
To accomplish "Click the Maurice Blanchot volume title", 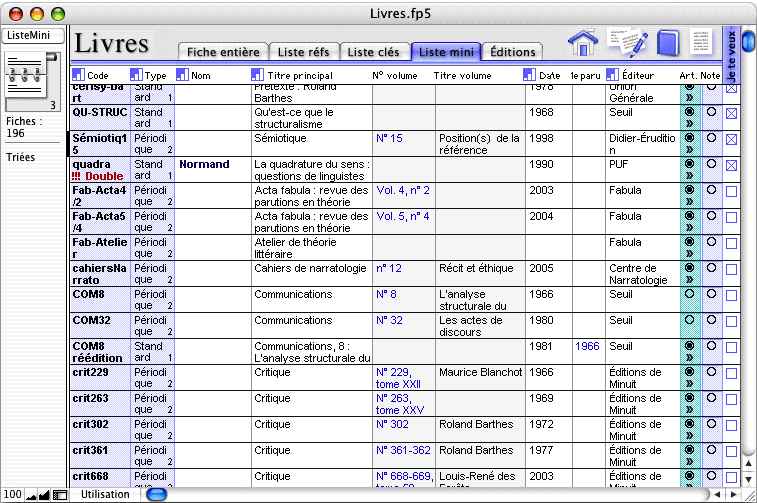I will click(x=480, y=373).
